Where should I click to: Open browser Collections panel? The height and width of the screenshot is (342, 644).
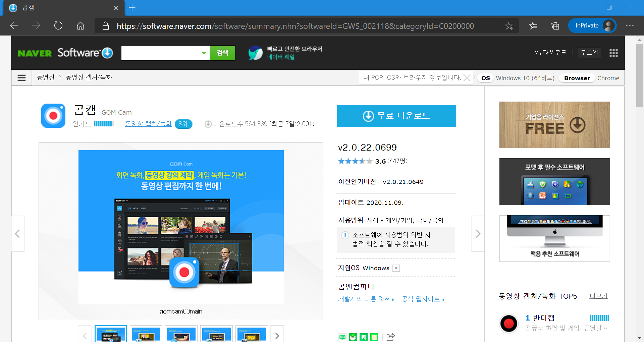555,26
